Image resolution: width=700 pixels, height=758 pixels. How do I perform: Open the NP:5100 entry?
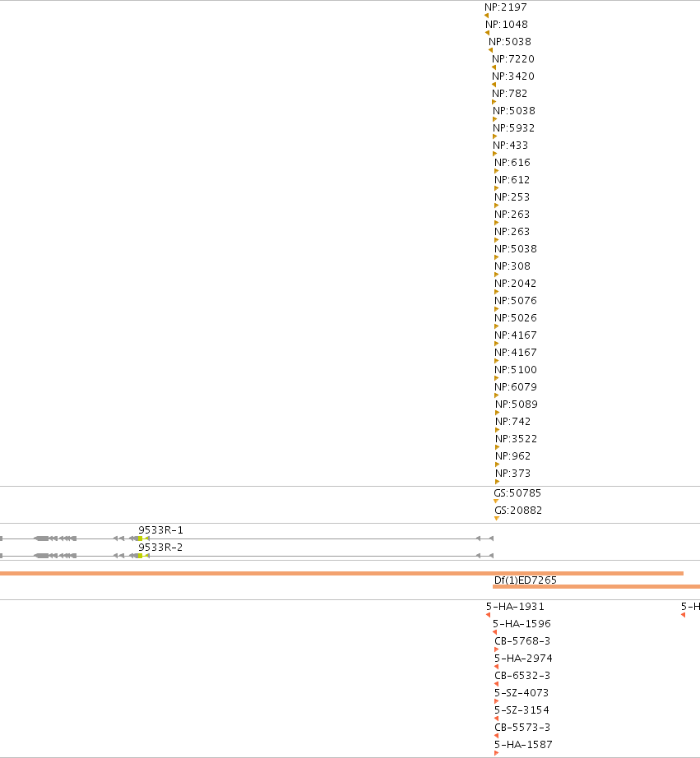click(516, 370)
